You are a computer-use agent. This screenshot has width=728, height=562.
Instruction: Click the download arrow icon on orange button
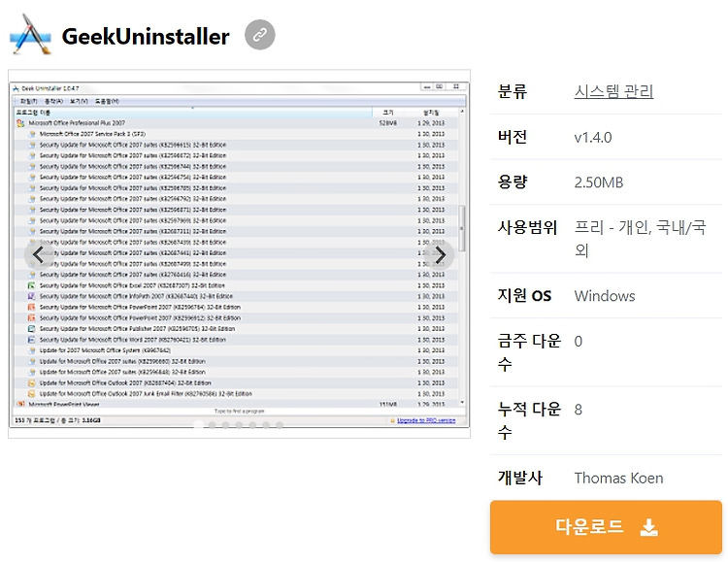point(648,527)
